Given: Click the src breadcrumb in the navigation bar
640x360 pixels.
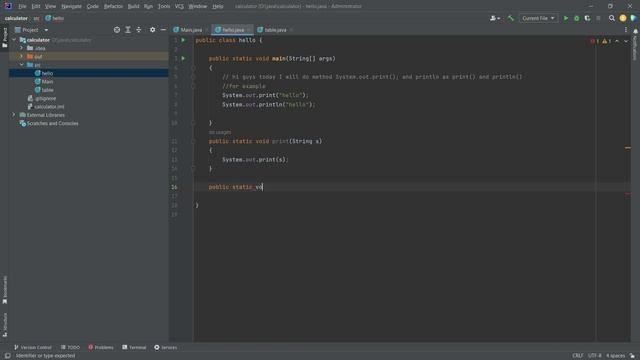Looking at the screenshot, I should pos(36,18).
